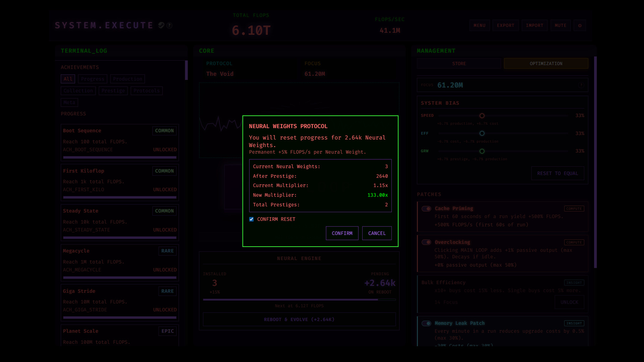
Task: Cancel the prestige reset dialog
Action: [x=377, y=233]
